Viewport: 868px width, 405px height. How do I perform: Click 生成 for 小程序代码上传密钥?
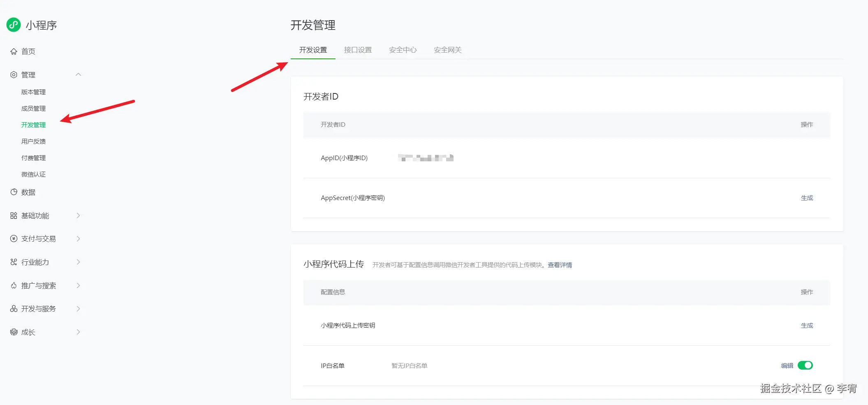[807, 326]
